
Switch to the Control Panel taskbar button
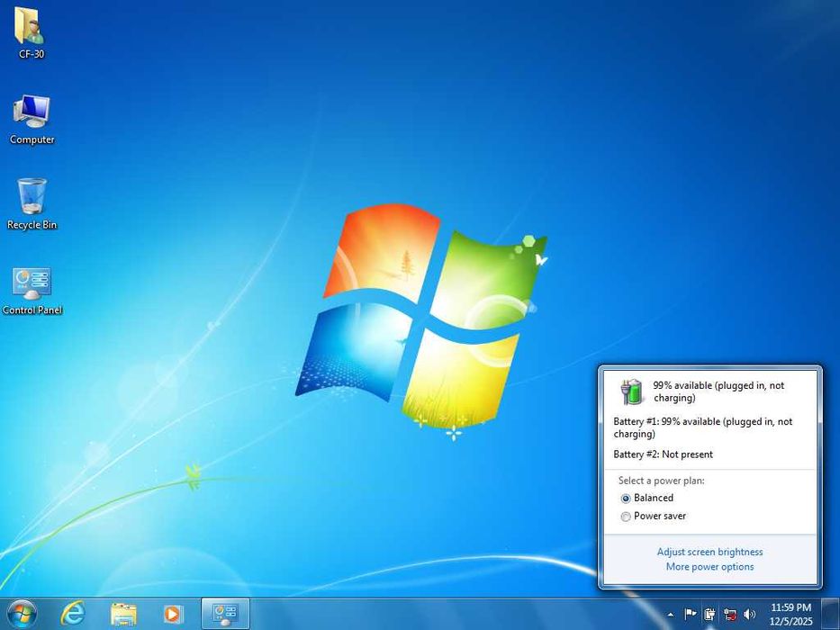pos(225,614)
